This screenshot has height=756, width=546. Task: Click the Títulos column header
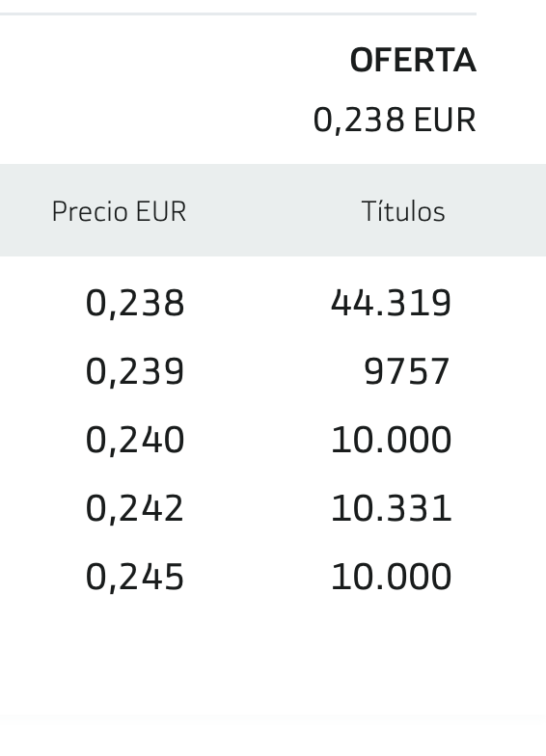(403, 211)
